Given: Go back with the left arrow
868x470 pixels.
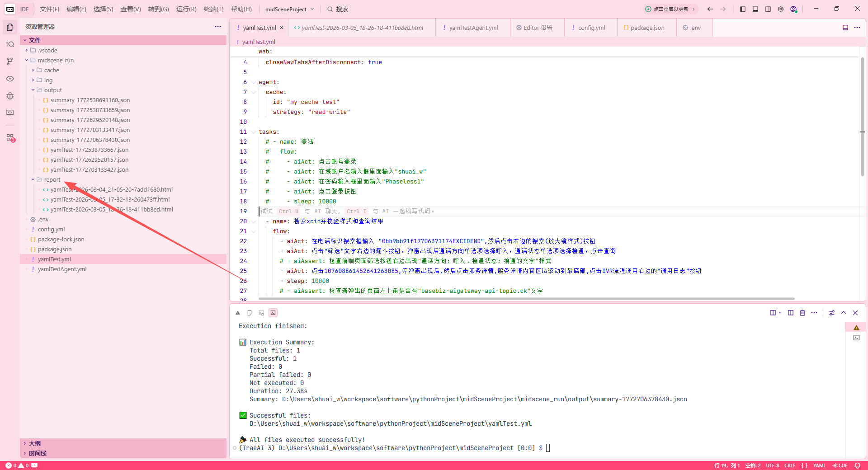Looking at the screenshot, I should click(x=710, y=9).
